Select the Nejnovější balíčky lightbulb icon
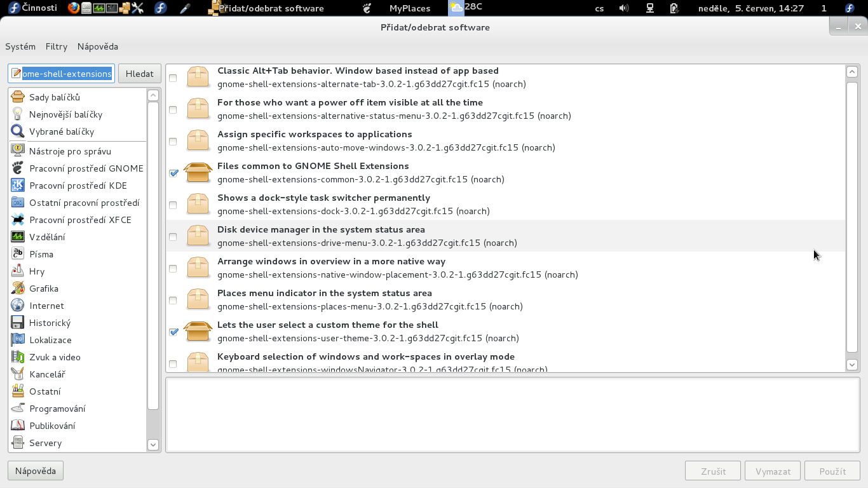This screenshot has height=488, width=868. tap(18, 114)
